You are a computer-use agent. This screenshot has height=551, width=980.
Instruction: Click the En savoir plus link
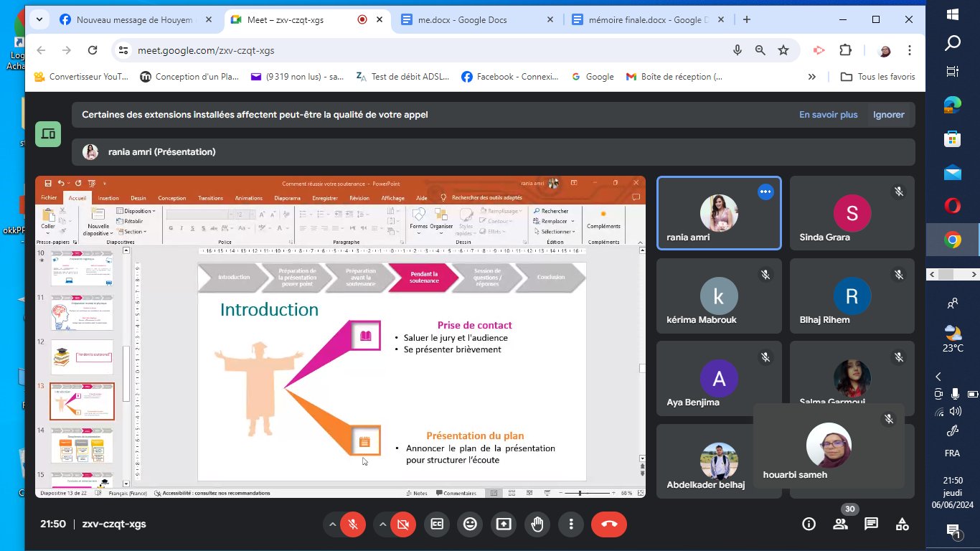click(x=828, y=115)
